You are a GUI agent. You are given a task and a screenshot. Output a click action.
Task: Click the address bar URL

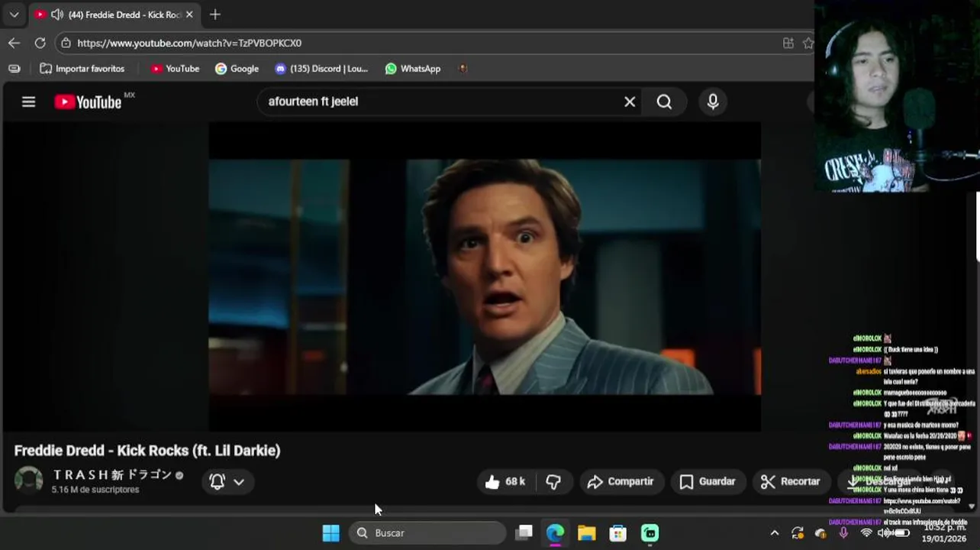[x=189, y=43]
